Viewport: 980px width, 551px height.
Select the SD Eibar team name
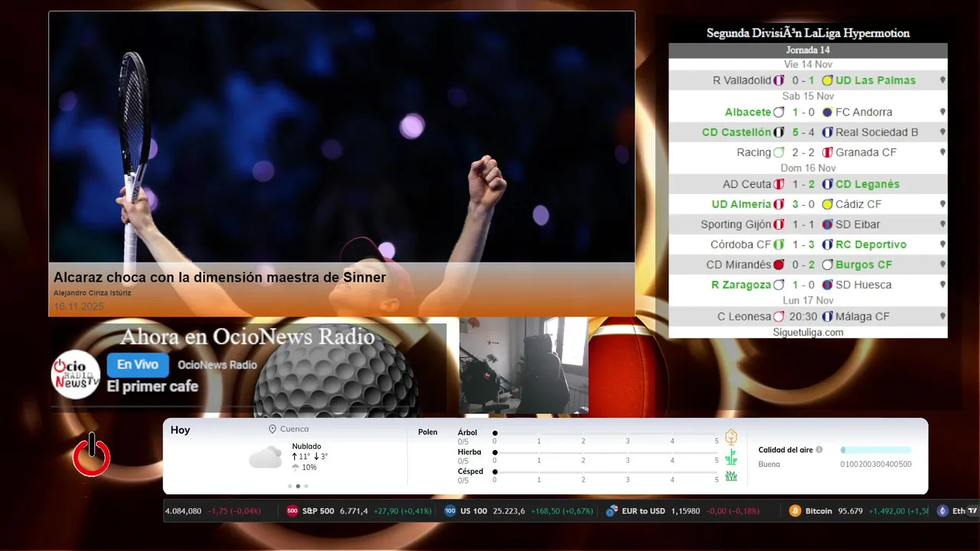pos(857,224)
